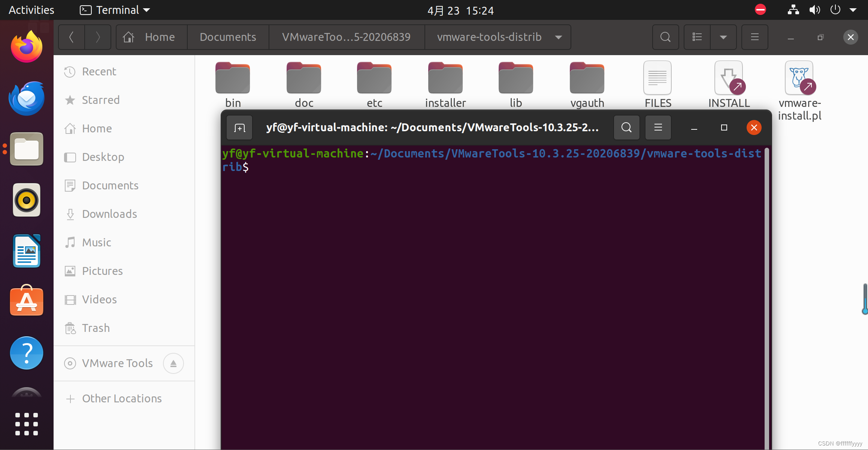The image size is (868, 450).
Task: Open the bin folder
Action: 233,85
